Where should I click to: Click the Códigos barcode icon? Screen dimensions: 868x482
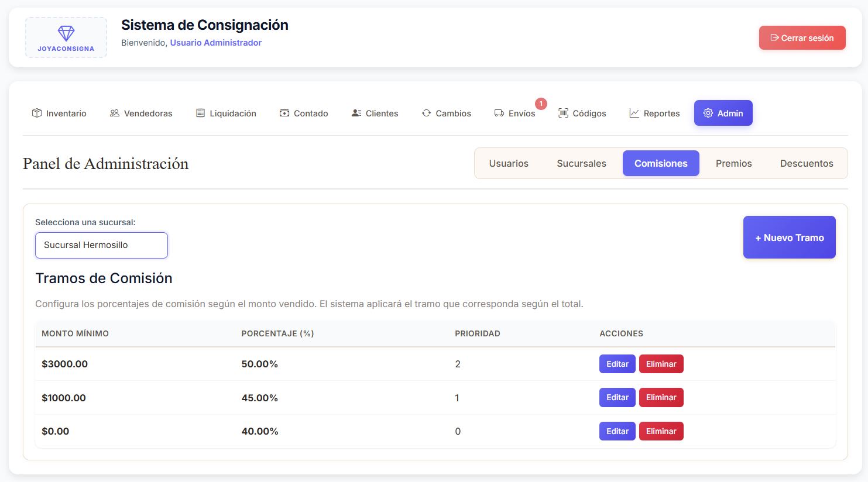coord(563,113)
